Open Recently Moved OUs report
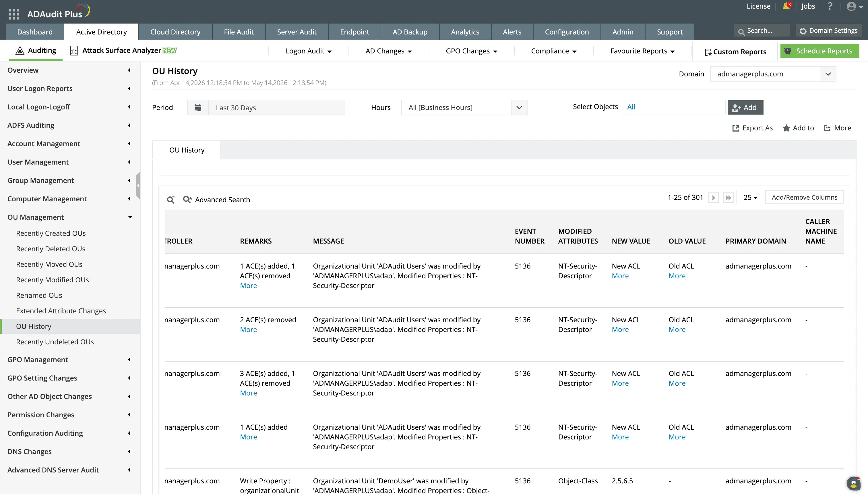Viewport: 868px width, 494px height. pos(49,265)
